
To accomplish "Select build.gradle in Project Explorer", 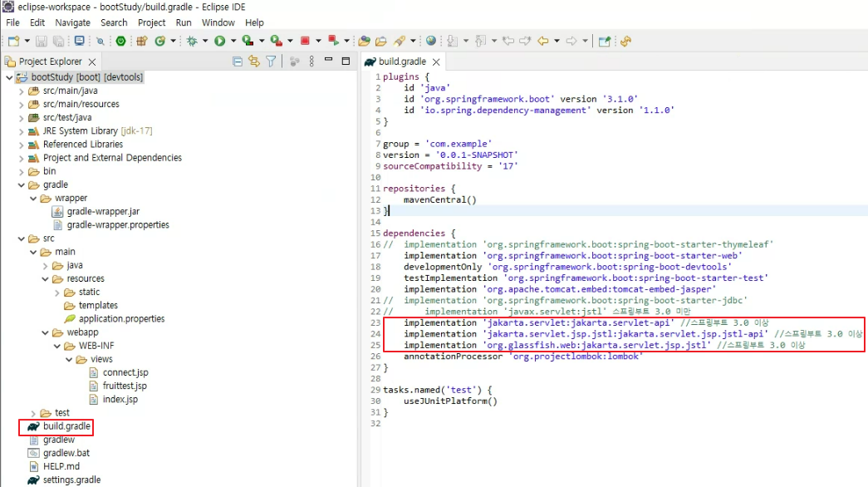I will click(x=66, y=426).
